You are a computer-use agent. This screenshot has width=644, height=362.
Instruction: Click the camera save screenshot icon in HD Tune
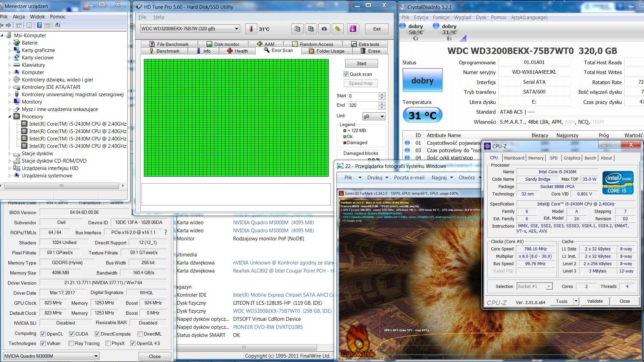(324, 29)
